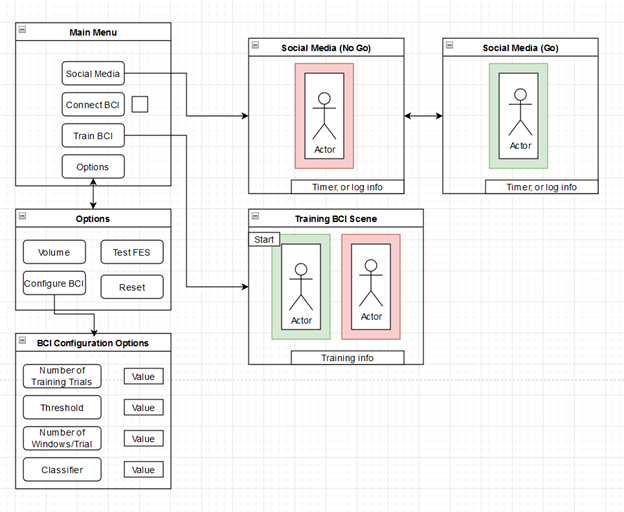Click the Social Media button in Main Menu
624x512 pixels.
[92, 73]
